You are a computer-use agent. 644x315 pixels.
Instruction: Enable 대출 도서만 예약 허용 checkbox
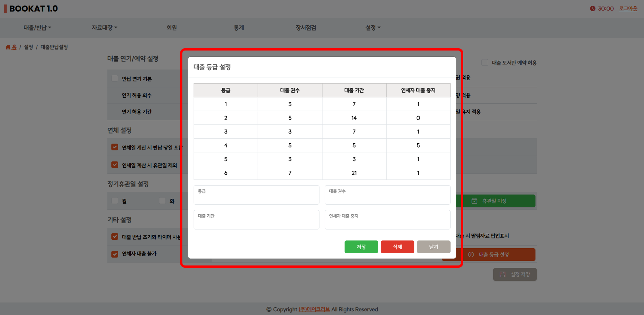click(x=484, y=63)
